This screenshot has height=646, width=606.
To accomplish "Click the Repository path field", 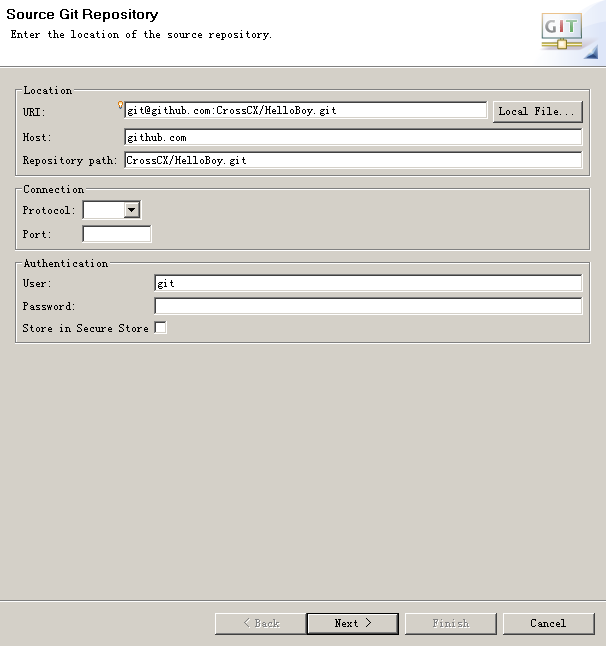I will click(x=353, y=160).
